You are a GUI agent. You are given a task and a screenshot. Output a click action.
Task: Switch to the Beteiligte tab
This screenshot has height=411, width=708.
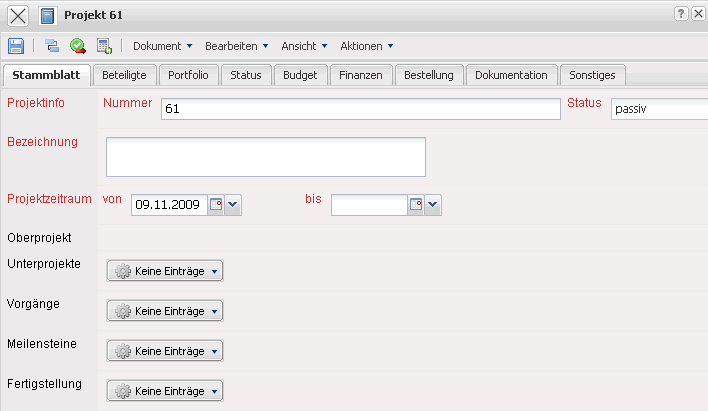(x=125, y=75)
